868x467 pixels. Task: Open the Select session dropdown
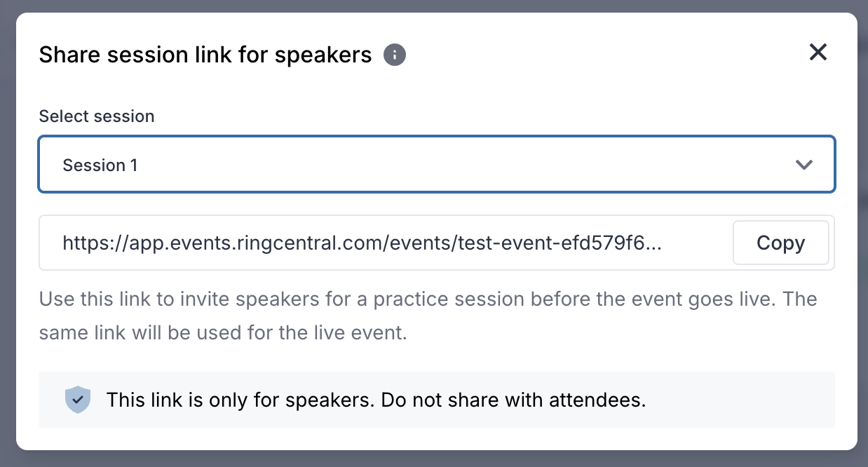tap(437, 165)
